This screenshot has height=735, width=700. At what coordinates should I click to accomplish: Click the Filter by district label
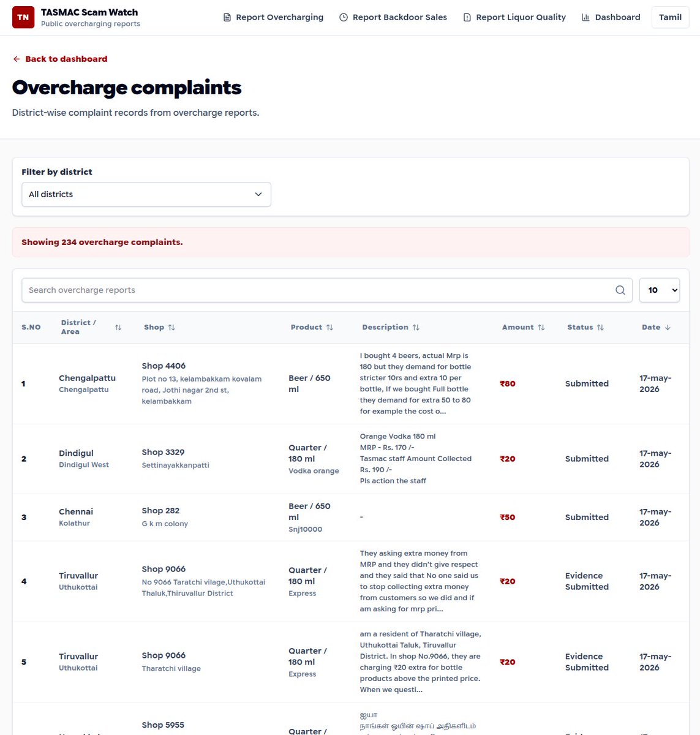tap(57, 172)
